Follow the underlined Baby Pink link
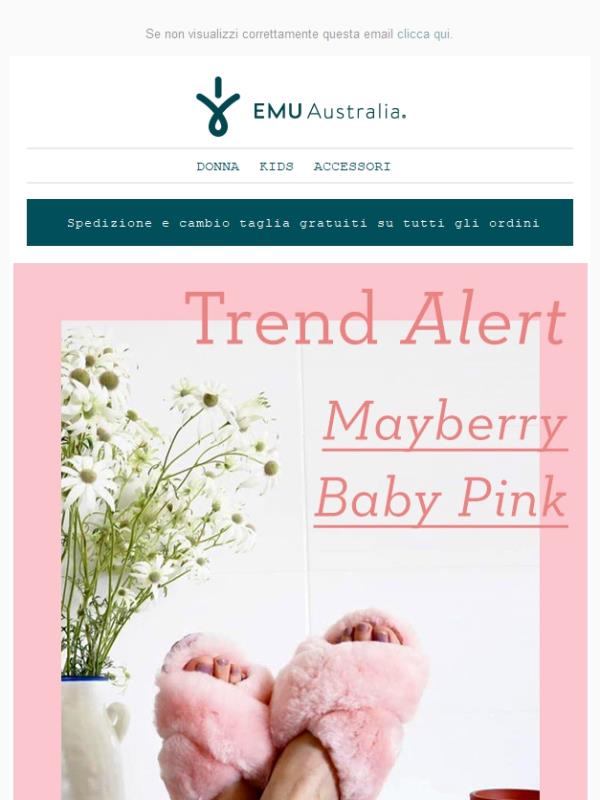 click(x=441, y=499)
